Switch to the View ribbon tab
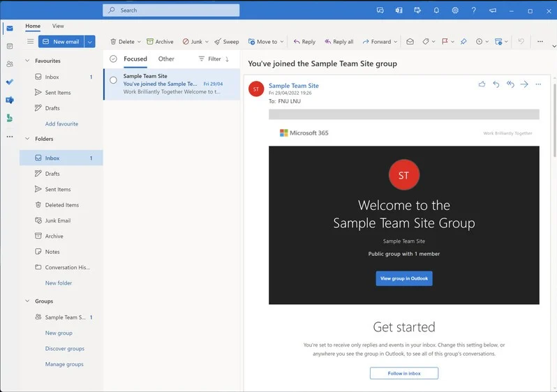Screen dimensions: 557x392 click(x=58, y=26)
